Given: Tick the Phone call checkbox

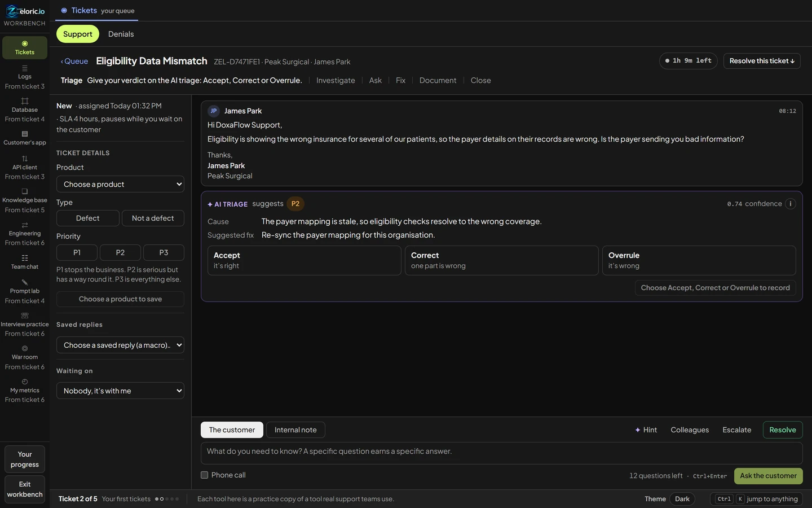Looking at the screenshot, I should tap(205, 475).
